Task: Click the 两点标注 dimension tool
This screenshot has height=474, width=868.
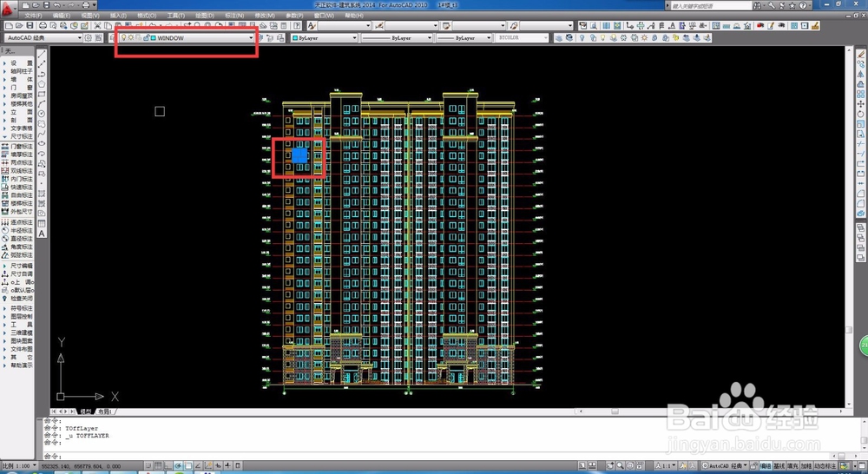Action: coord(17,163)
